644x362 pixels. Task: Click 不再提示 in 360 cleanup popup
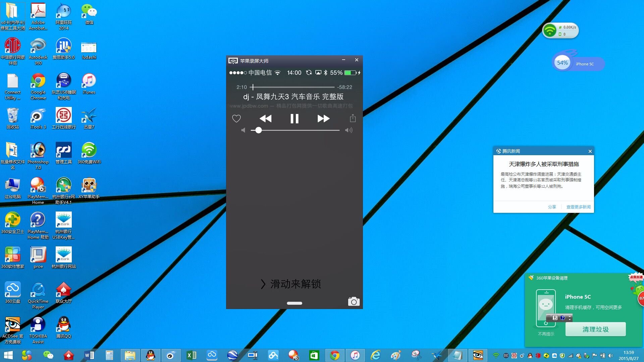tap(546, 334)
